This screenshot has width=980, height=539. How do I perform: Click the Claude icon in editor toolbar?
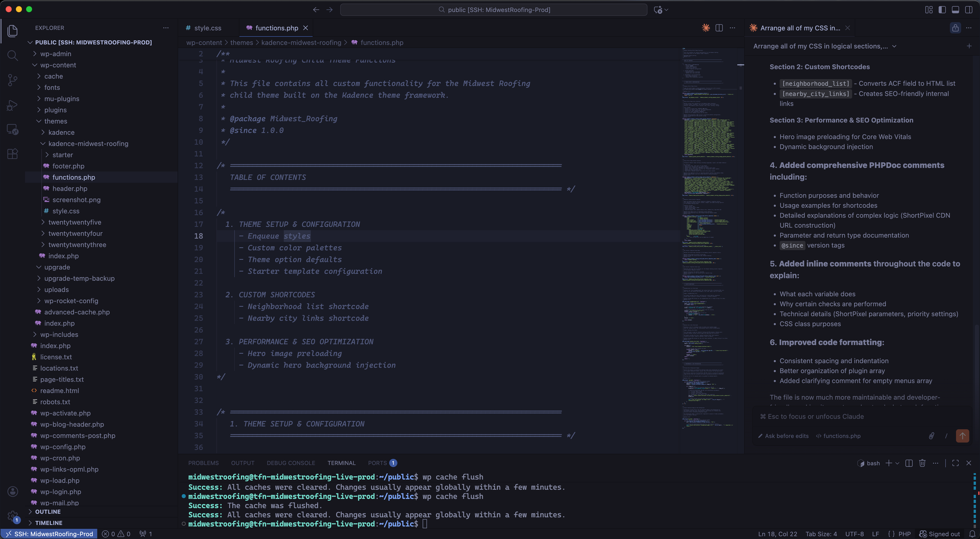706,28
